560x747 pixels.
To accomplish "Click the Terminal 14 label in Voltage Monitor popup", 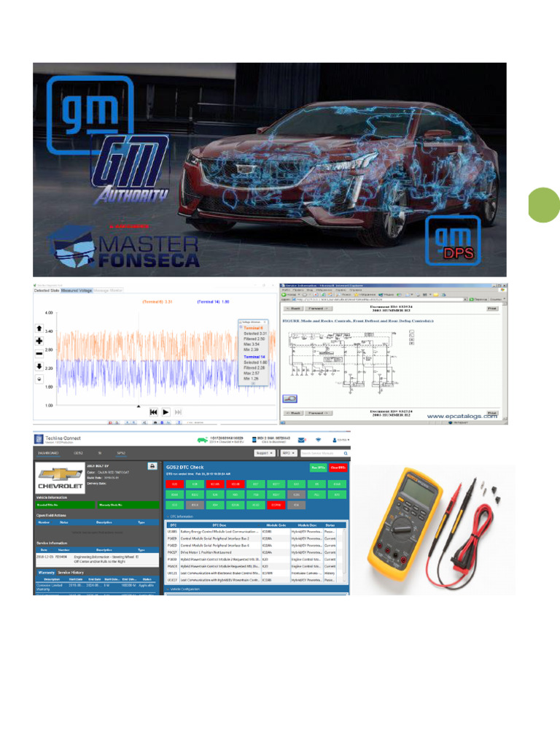I will 254,357.
